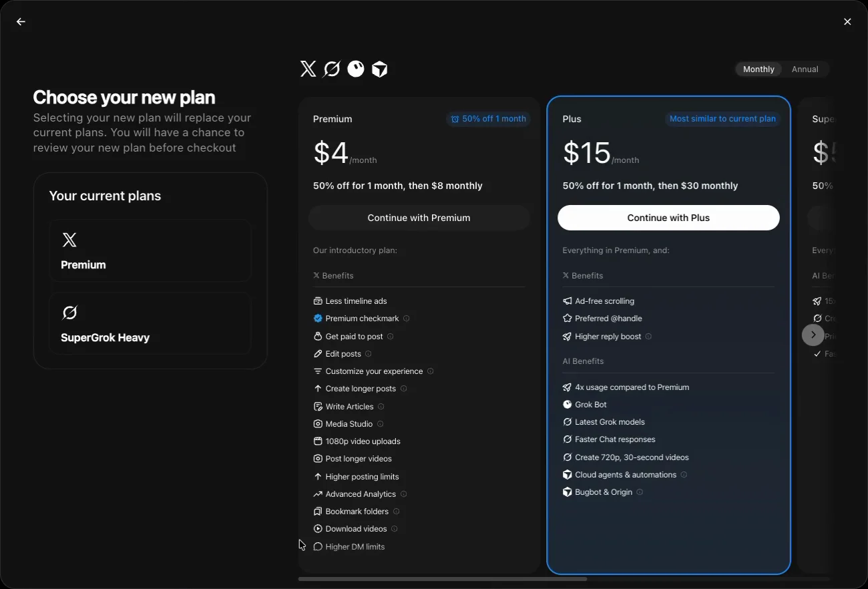Open info for Bookmark folders
This screenshot has width=868, height=589.
[x=397, y=512]
